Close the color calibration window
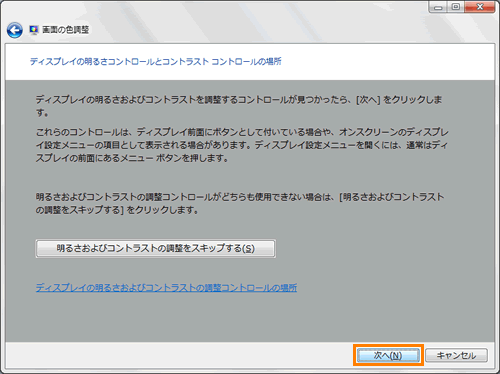Image resolution: width=500 pixels, height=374 pixels. 480,7
